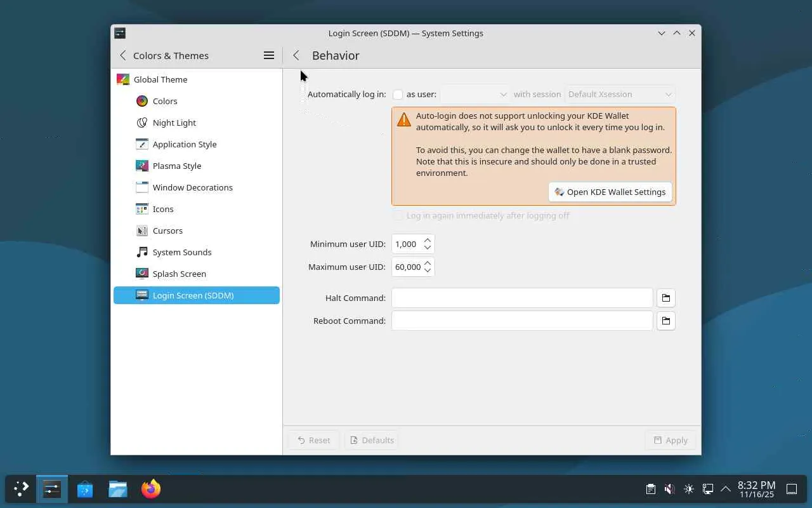Open Window Decorations settings
This screenshot has height=508, width=812.
[197, 187]
